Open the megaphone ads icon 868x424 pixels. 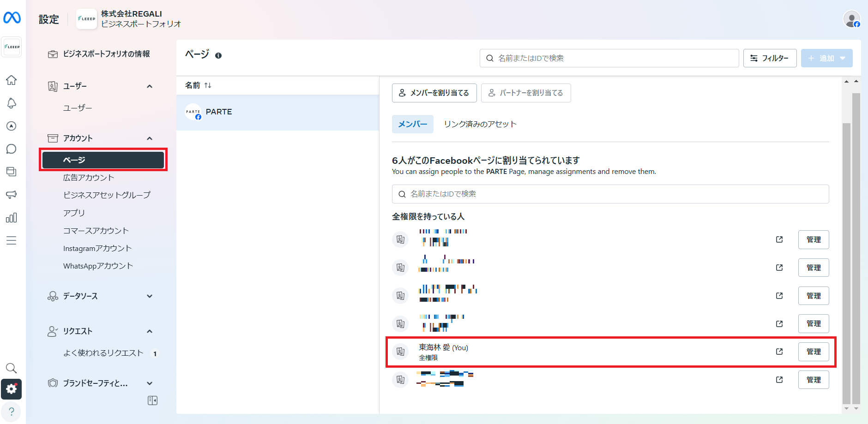[x=12, y=194]
